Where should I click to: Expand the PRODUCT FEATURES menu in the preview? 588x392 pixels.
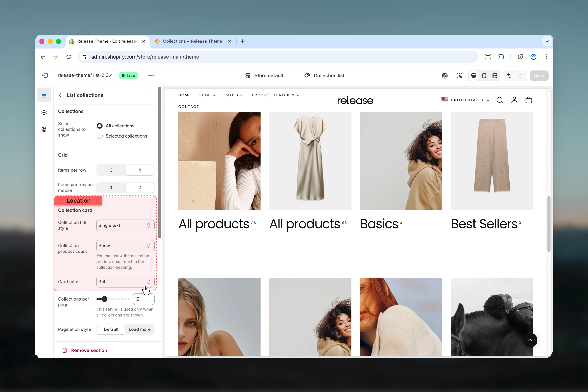coord(276,95)
